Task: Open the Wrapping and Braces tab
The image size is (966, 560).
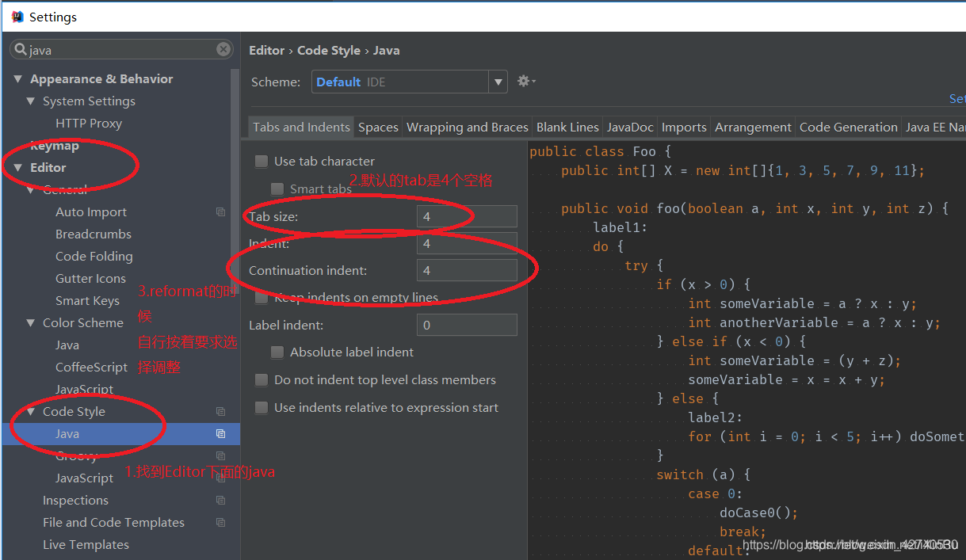Action: coord(468,127)
